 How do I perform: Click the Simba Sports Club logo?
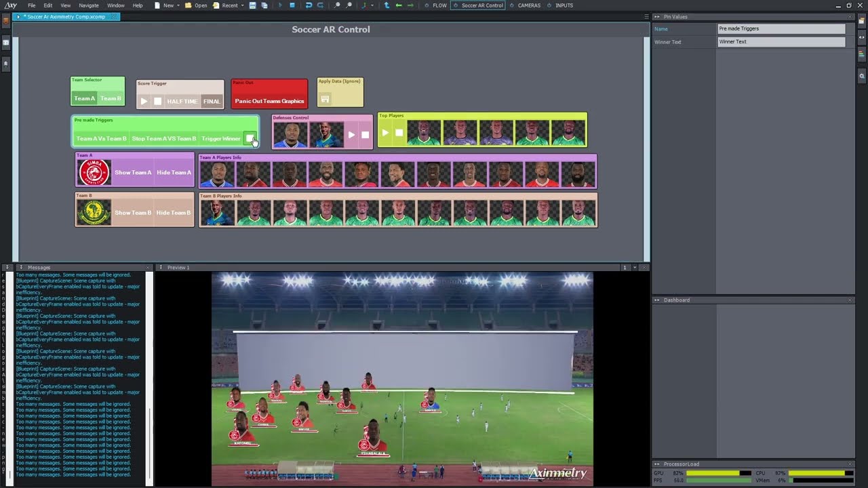94,172
